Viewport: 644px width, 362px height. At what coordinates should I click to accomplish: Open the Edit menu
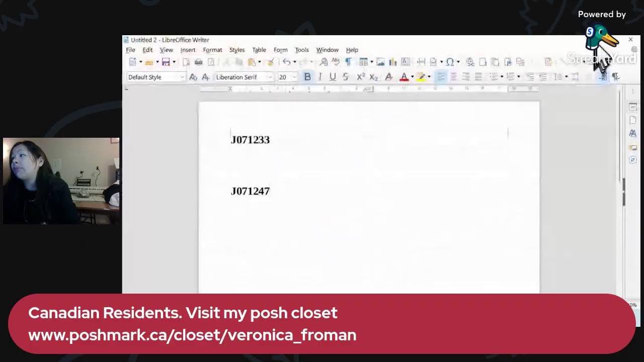(147, 50)
